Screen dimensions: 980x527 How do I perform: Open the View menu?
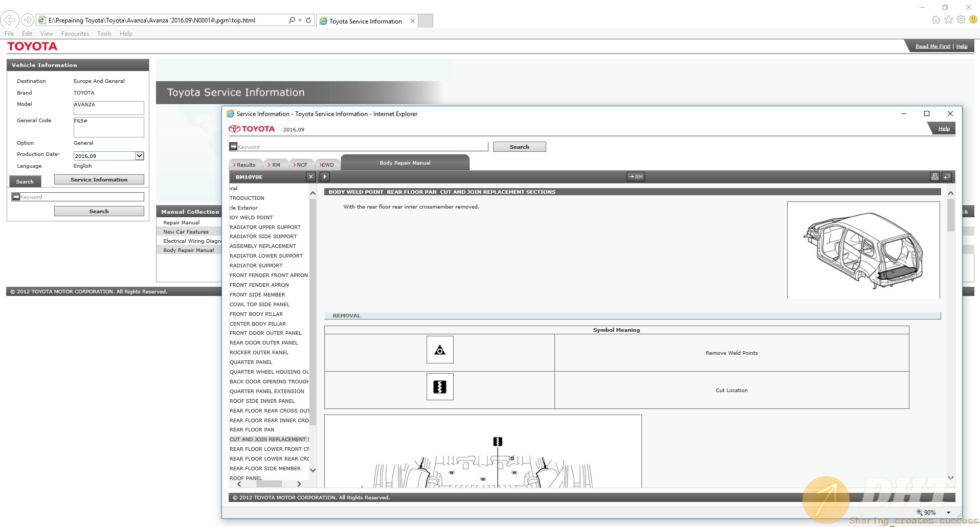click(47, 34)
